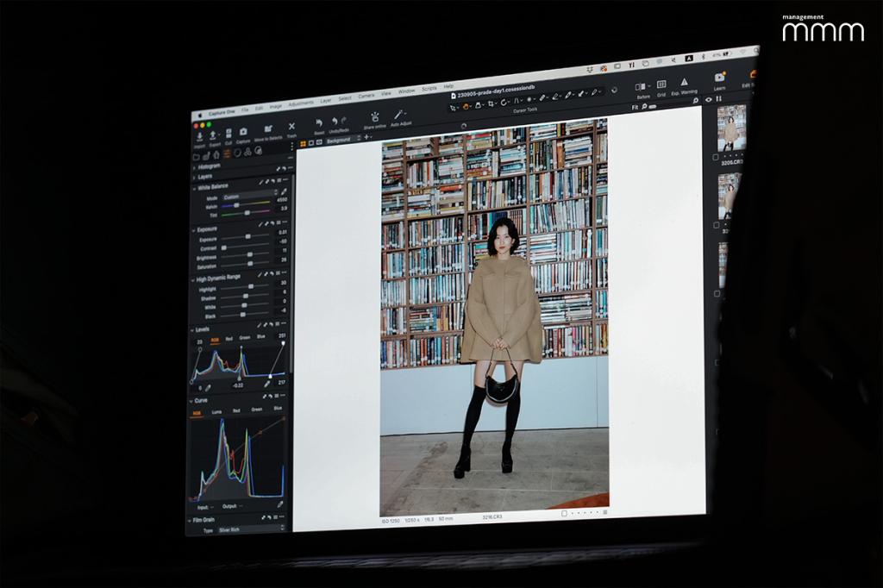Viewport: 883px width, 588px height.
Task: Click the Trash X icon
Action: [291, 127]
